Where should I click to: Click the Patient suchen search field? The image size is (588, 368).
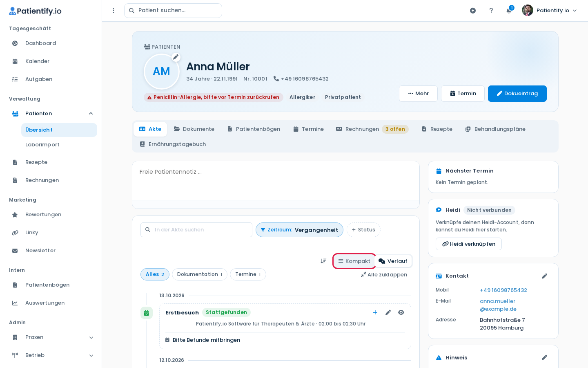coord(173,11)
